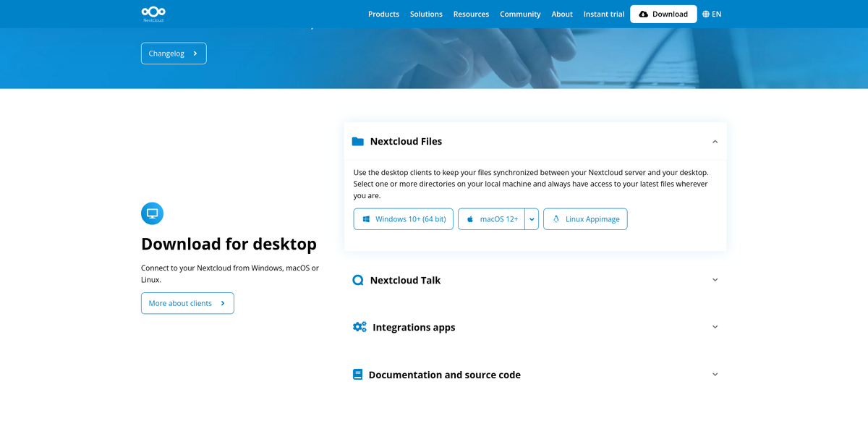Click the Windows logo on the download button
This screenshot has width=868, height=434.
pos(369,218)
